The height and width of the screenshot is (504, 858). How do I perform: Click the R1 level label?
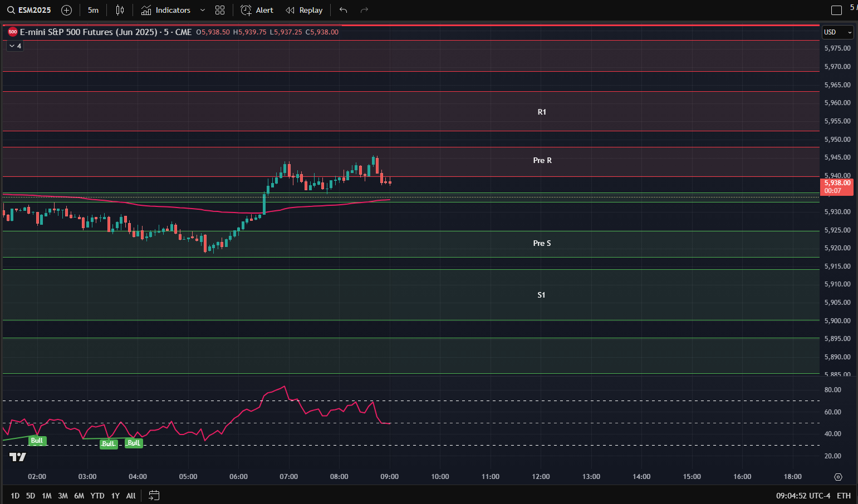[x=542, y=112]
